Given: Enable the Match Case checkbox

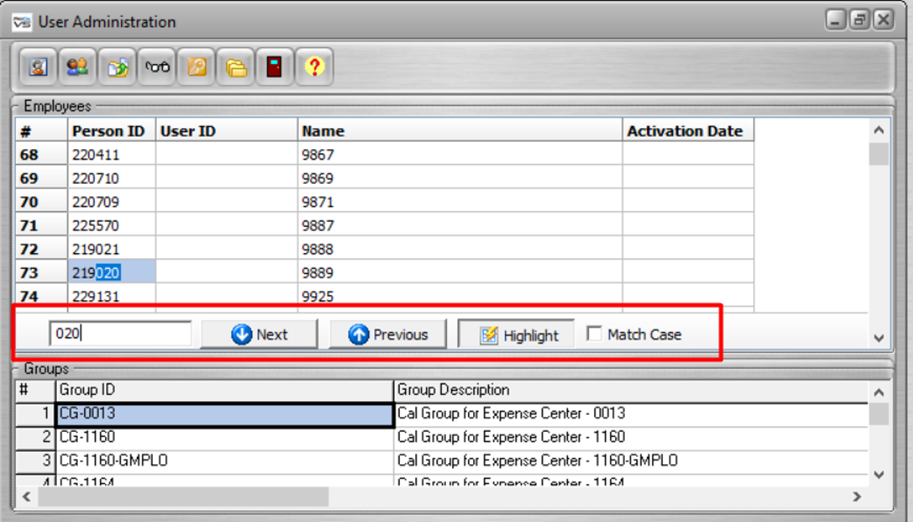Looking at the screenshot, I should coord(594,334).
